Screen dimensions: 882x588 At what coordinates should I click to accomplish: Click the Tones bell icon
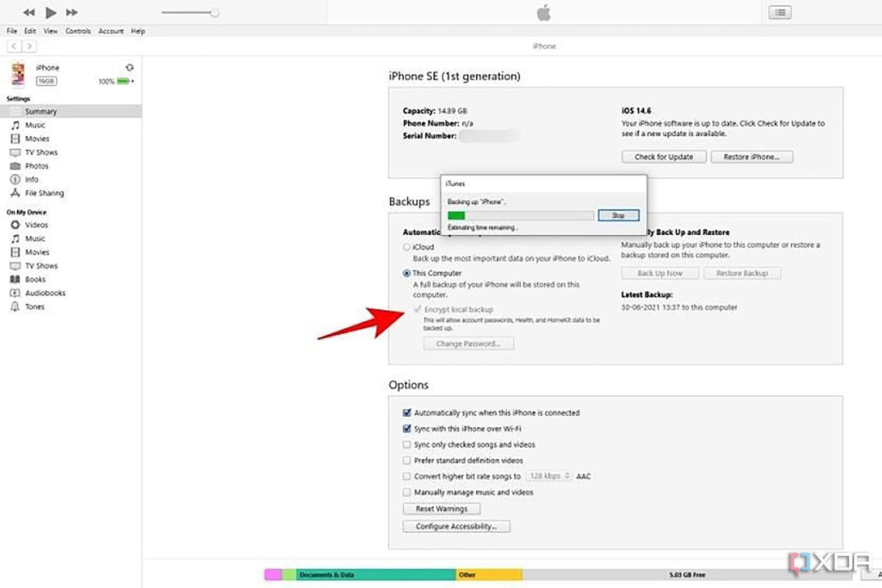tap(15, 307)
